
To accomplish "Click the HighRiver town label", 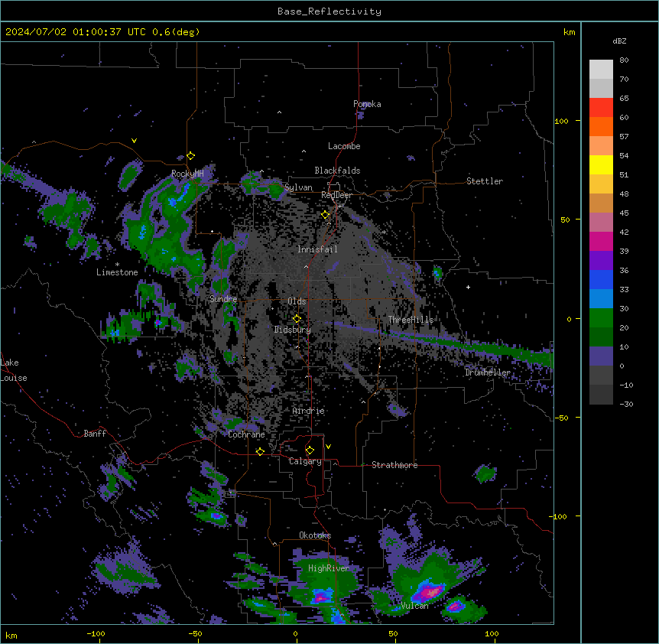I will pyautogui.click(x=329, y=568).
